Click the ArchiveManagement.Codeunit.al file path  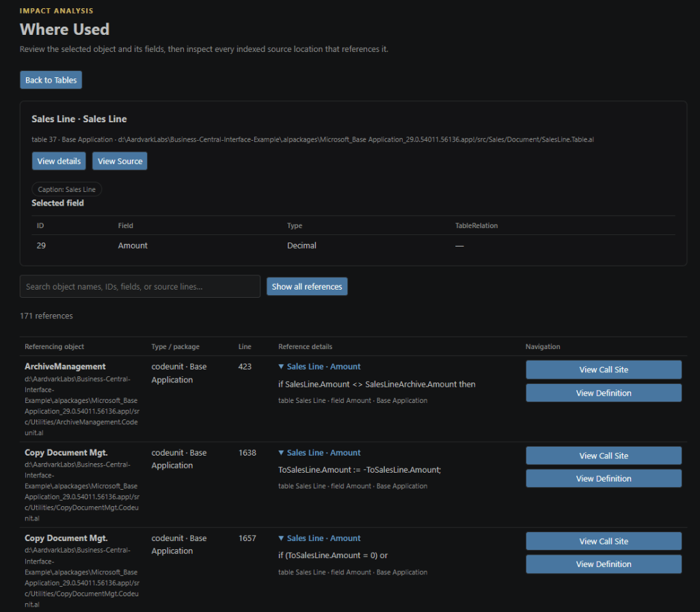point(82,406)
